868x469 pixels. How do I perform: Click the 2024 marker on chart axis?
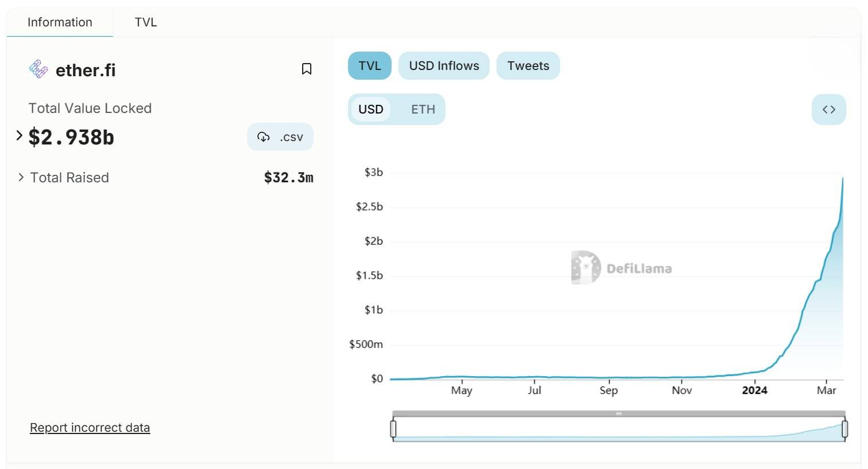point(754,390)
